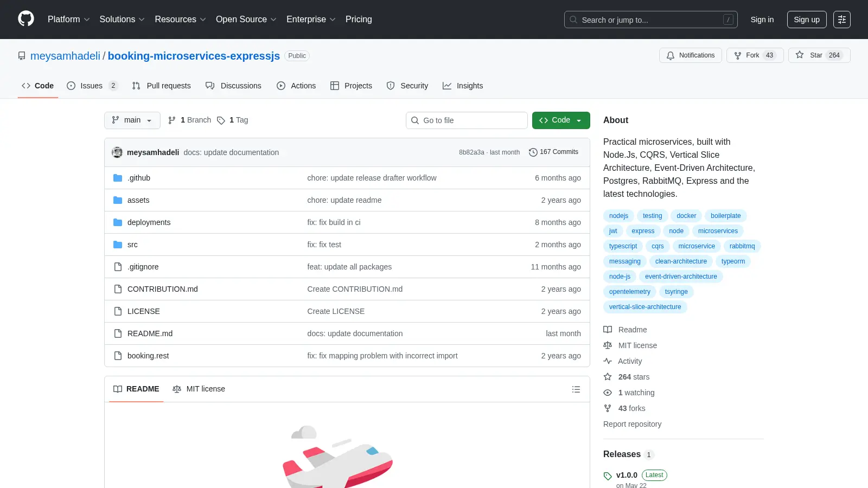Click the file icon of booking.rest row
Screen dimensions: 868x488
tap(118, 356)
